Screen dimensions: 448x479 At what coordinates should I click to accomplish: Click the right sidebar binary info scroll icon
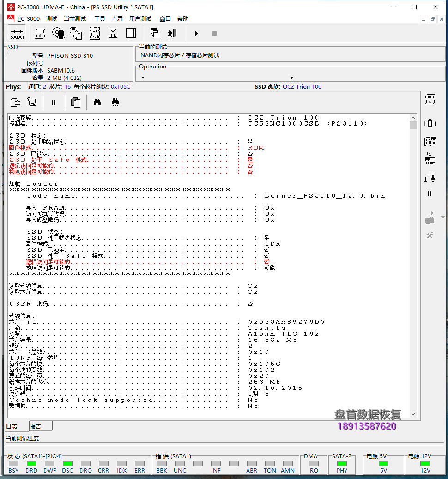430,99
